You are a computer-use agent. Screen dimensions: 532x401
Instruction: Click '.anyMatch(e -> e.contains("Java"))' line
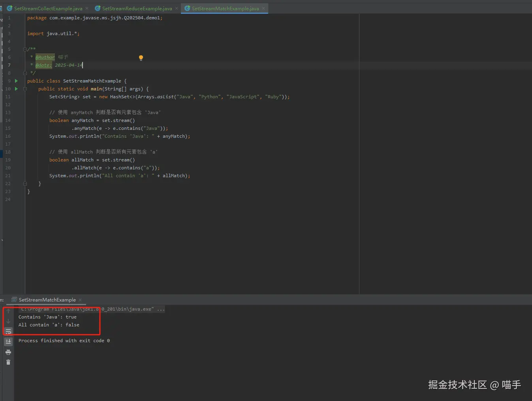[120, 128]
